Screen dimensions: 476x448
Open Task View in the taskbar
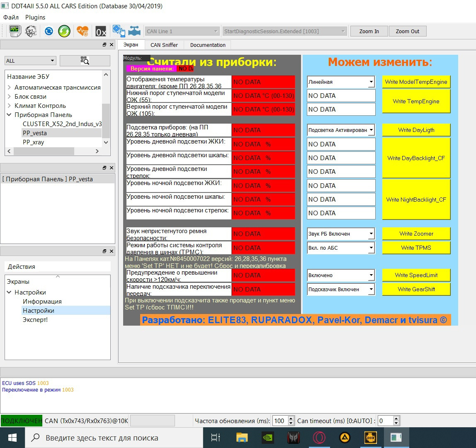[216, 438]
